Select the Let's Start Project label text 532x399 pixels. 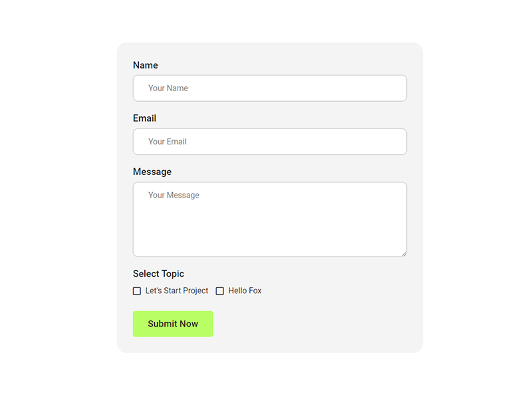tap(177, 291)
